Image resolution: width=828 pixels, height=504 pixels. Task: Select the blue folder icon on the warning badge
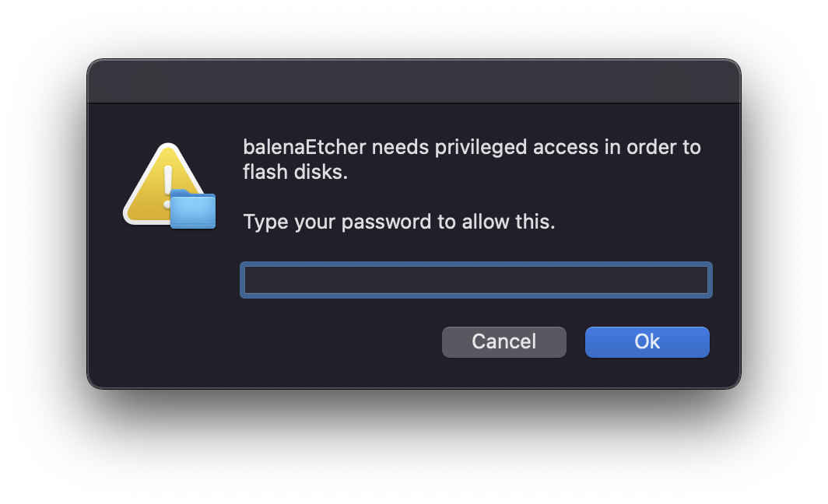tap(191, 211)
